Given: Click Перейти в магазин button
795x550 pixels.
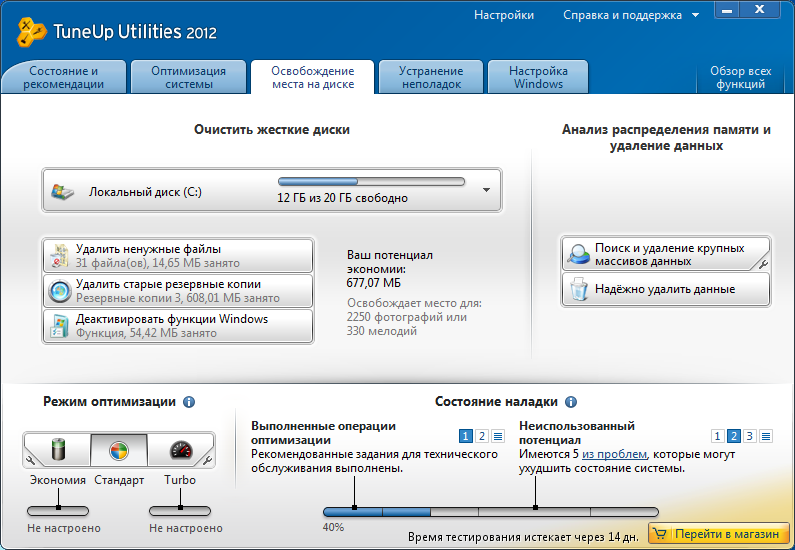Looking at the screenshot, I should coord(718,534).
